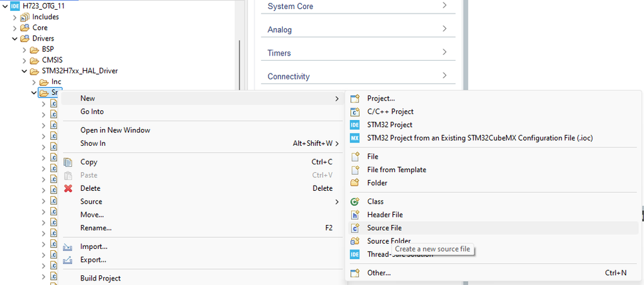
Task: Expand the CMSIS folder
Action: pyautogui.click(x=25, y=61)
